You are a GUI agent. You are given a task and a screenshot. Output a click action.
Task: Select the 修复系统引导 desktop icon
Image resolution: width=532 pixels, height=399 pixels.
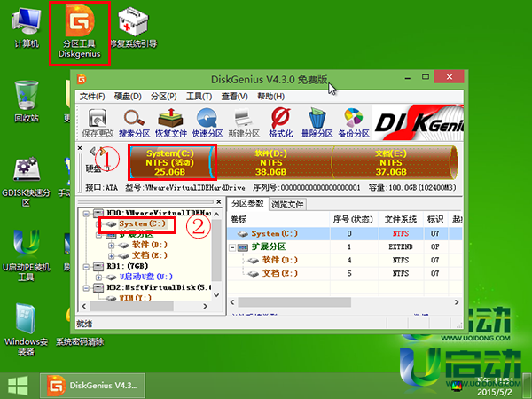[x=133, y=27]
